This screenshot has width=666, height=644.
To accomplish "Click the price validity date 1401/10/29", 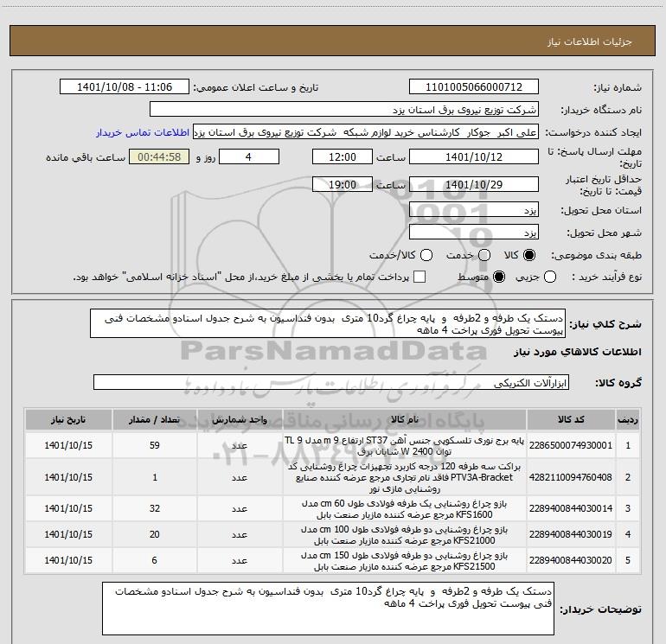I will pyautogui.click(x=474, y=184).
